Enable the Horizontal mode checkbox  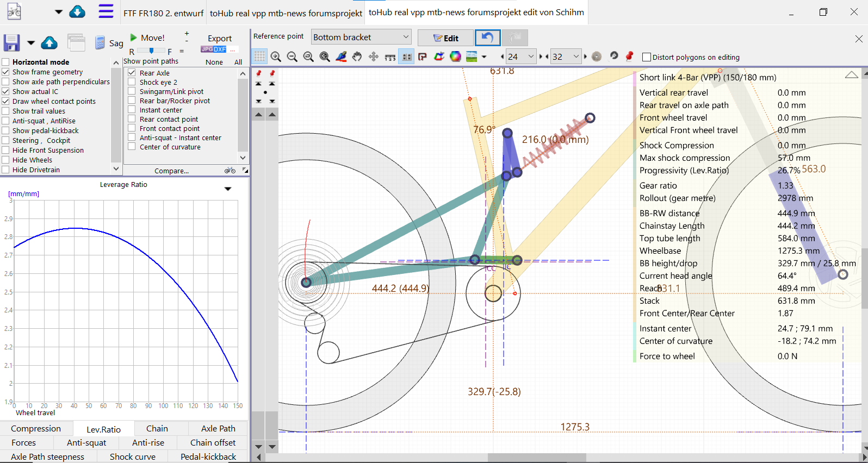(x=5, y=62)
